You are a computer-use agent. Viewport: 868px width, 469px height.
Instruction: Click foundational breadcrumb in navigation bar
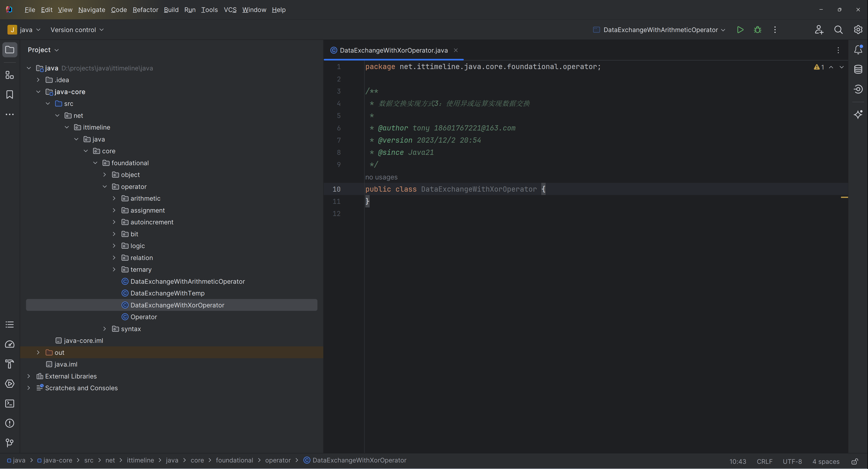[234, 460]
